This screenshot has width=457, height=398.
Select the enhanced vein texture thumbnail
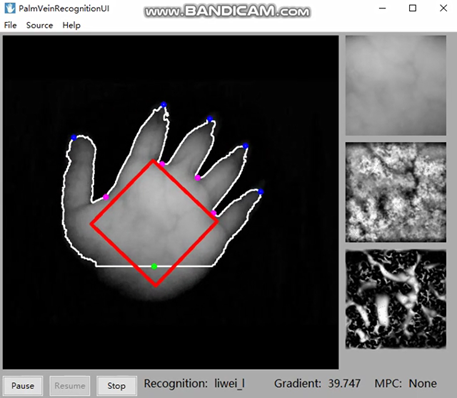click(x=396, y=192)
